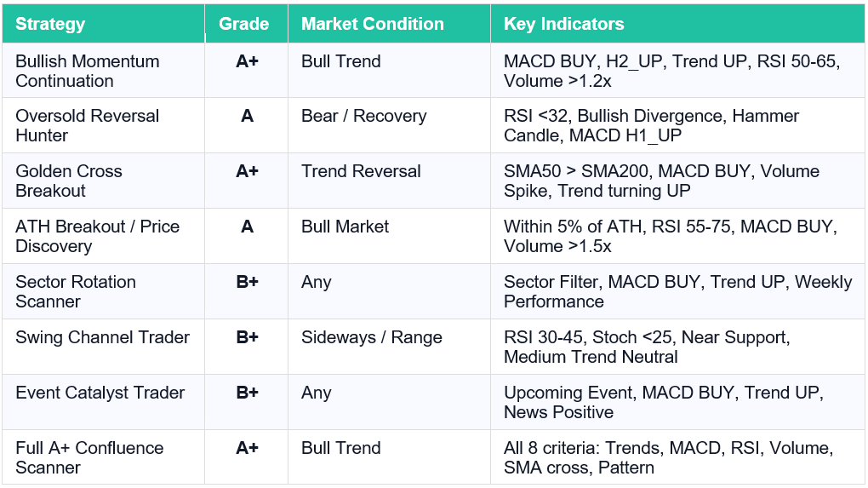Select the indicators cell starting with All 8 criteria
The image size is (868, 488).
click(669, 458)
